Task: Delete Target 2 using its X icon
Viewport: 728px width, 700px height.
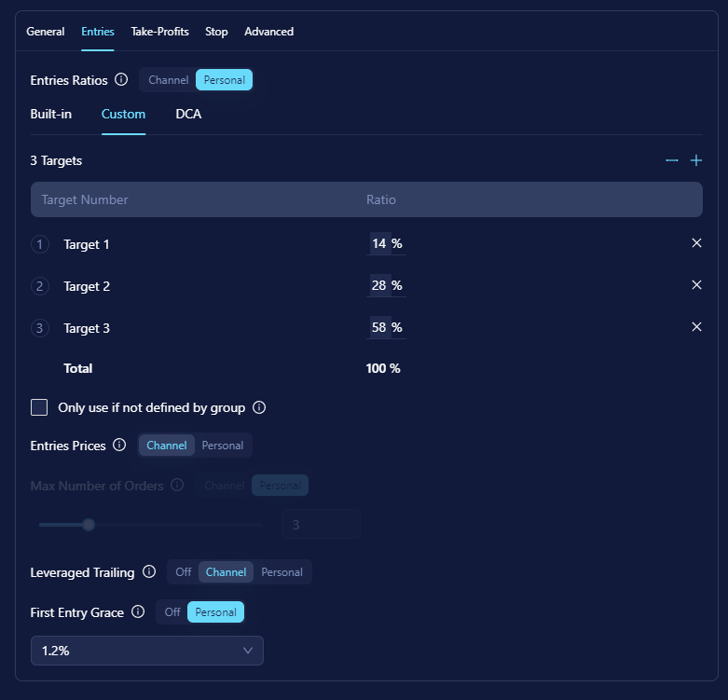Action: click(696, 285)
